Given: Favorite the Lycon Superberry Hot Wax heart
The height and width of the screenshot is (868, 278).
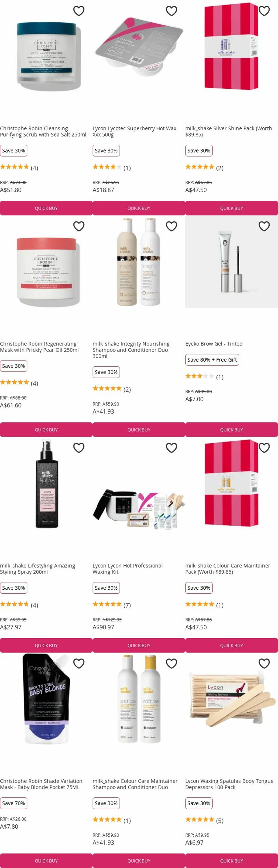Looking at the screenshot, I should [171, 11].
